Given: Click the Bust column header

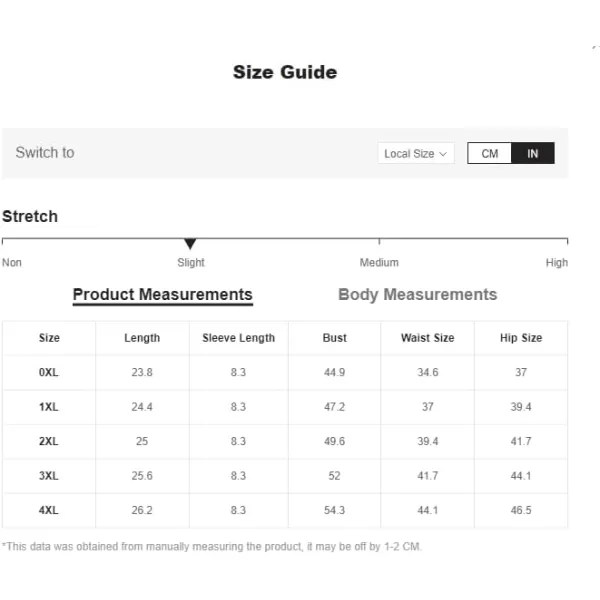Looking at the screenshot, I should 335,338.
